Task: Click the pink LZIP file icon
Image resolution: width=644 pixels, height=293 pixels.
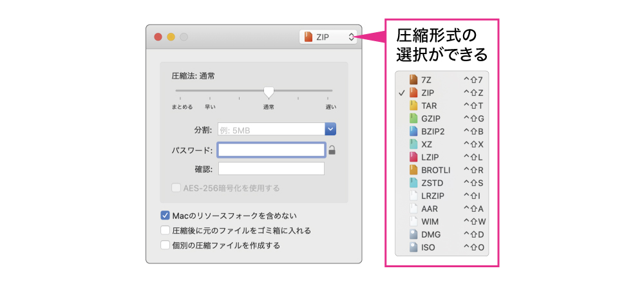Action: tap(413, 157)
